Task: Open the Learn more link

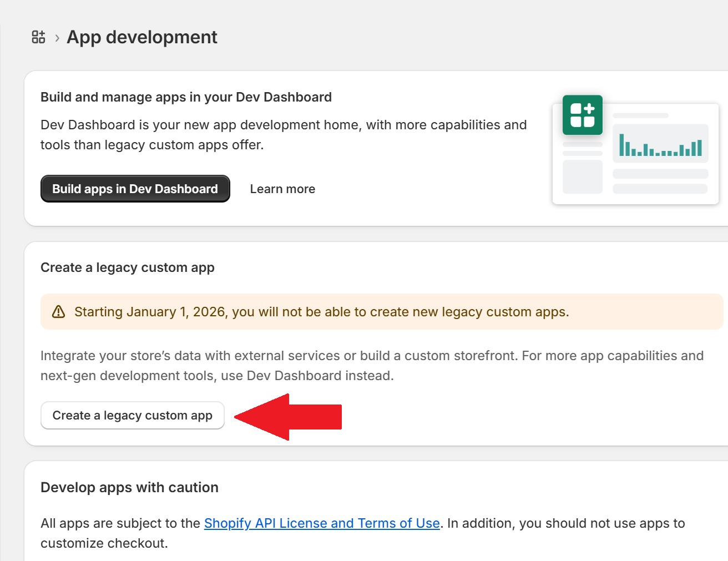Action: [x=282, y=189]
